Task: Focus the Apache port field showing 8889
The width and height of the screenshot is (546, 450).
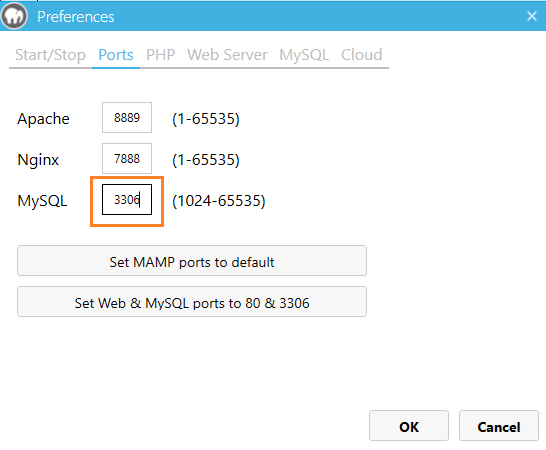Action: [127, 117]
